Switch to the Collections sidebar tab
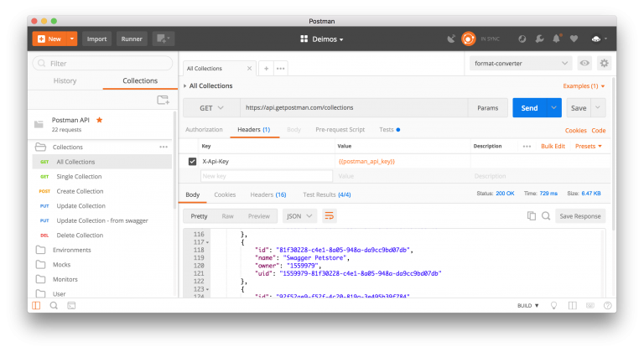 point(140,81)
